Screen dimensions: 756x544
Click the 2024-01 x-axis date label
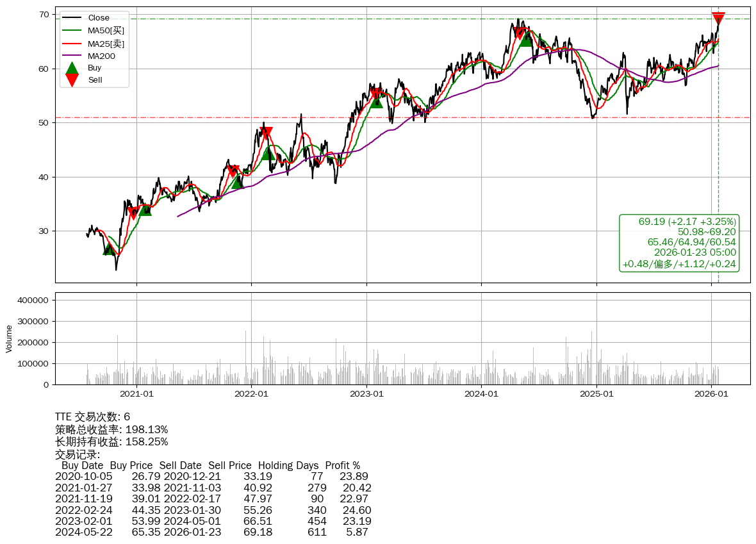tap(481, 394)
